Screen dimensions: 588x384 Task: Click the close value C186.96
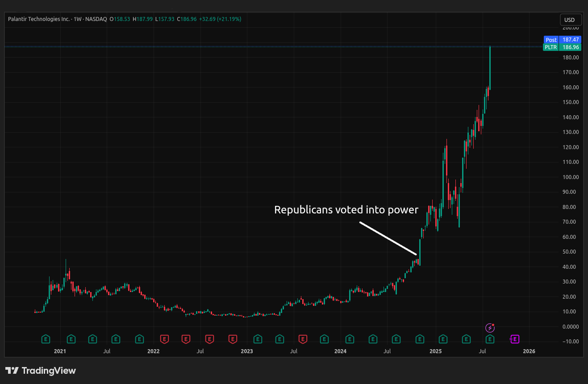[188, 19]
